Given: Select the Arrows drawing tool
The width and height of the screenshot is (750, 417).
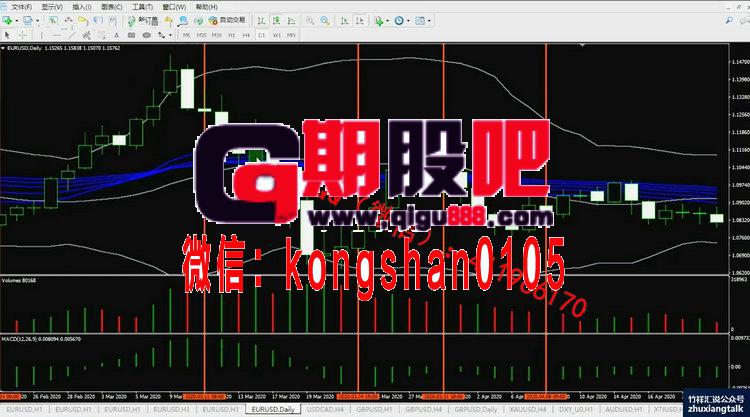Looking at the screenshot, I should point(161,35).
